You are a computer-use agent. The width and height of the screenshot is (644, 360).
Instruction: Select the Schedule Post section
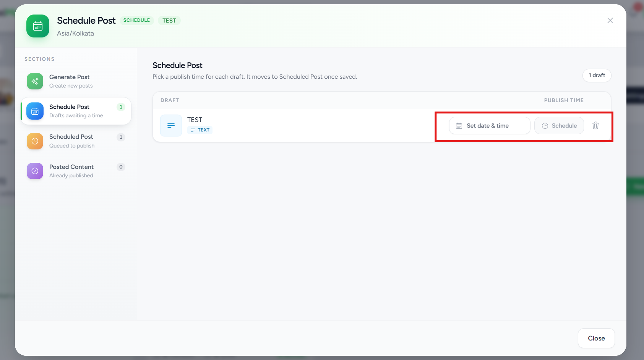[76, 111]
